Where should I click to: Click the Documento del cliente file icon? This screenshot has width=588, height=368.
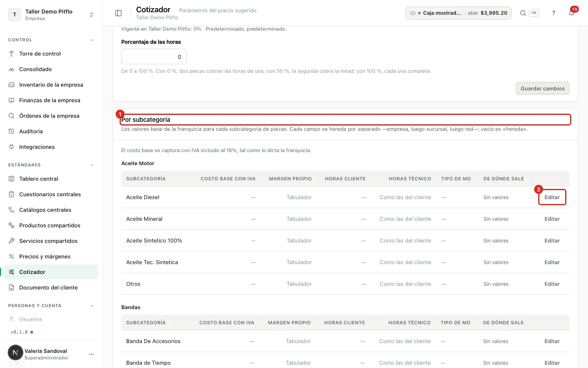click(11, 287)
